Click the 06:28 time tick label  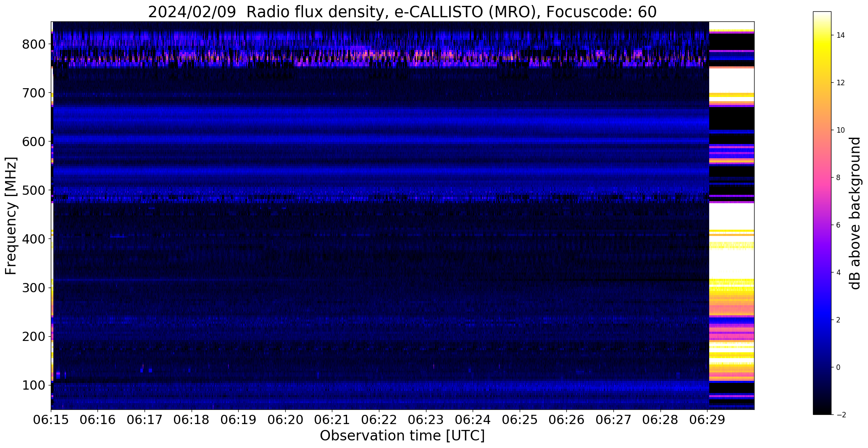(660, 420)
